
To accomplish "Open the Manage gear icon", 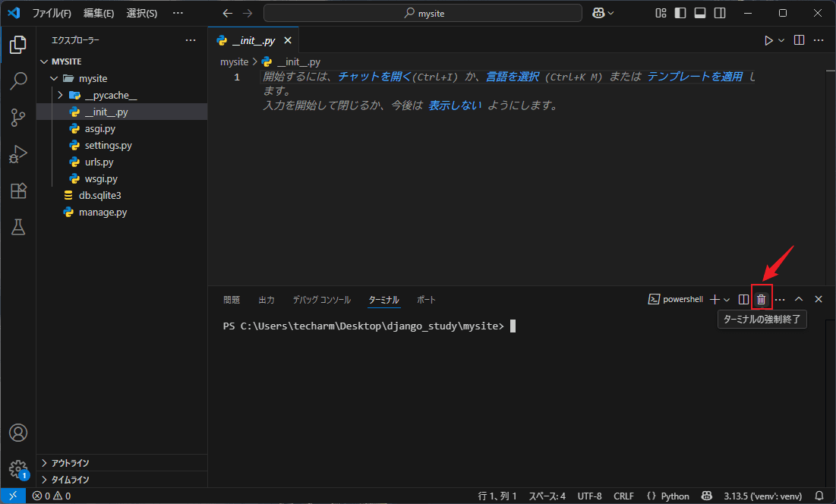I will tap(18, 469).
